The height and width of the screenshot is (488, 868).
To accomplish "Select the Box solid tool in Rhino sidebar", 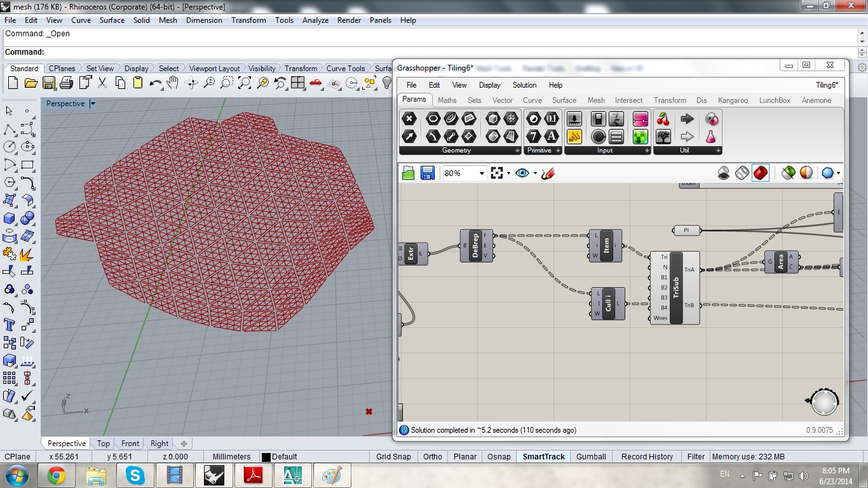I will [x=10, y=219].
